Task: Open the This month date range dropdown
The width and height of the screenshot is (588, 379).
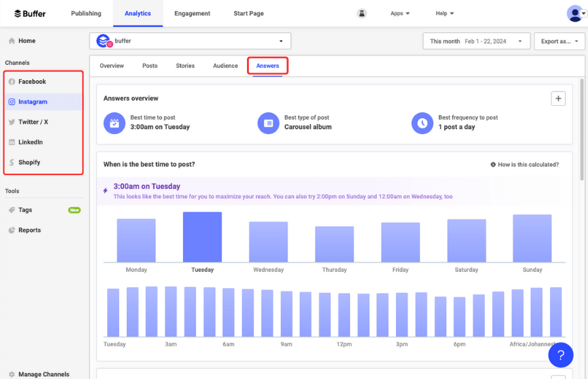Action: pyautogui.click(x=476, y=41)
